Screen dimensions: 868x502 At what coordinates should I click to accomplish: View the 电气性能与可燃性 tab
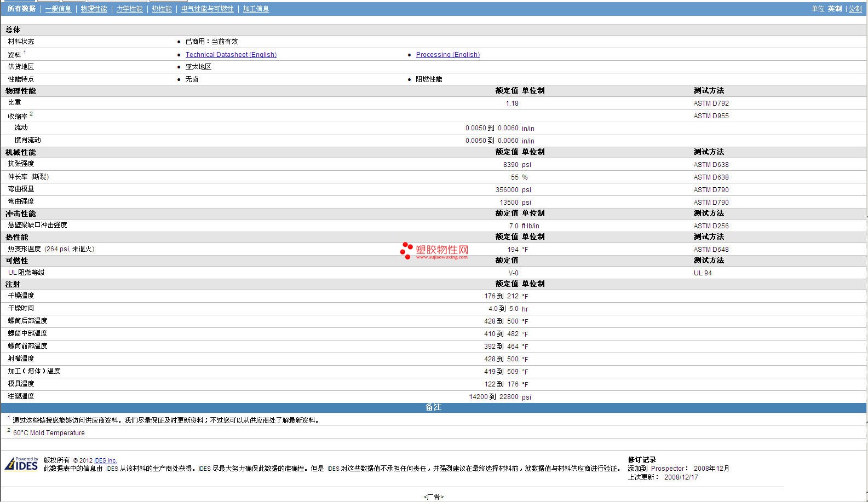click(x=207, y=9)
